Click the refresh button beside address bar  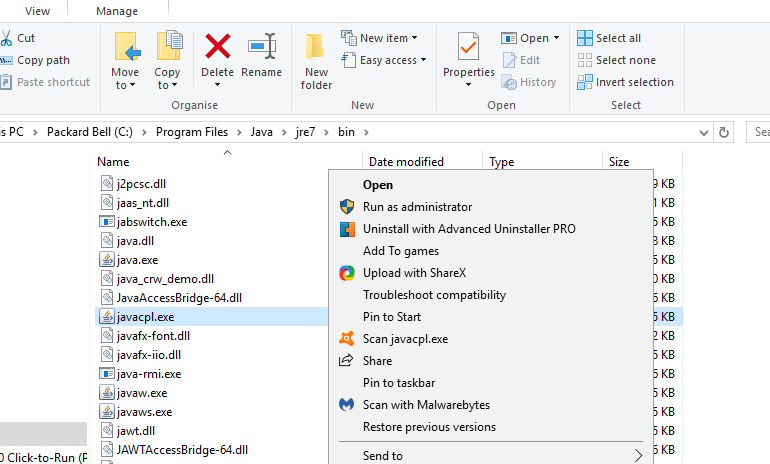click(x=723, y=133)
